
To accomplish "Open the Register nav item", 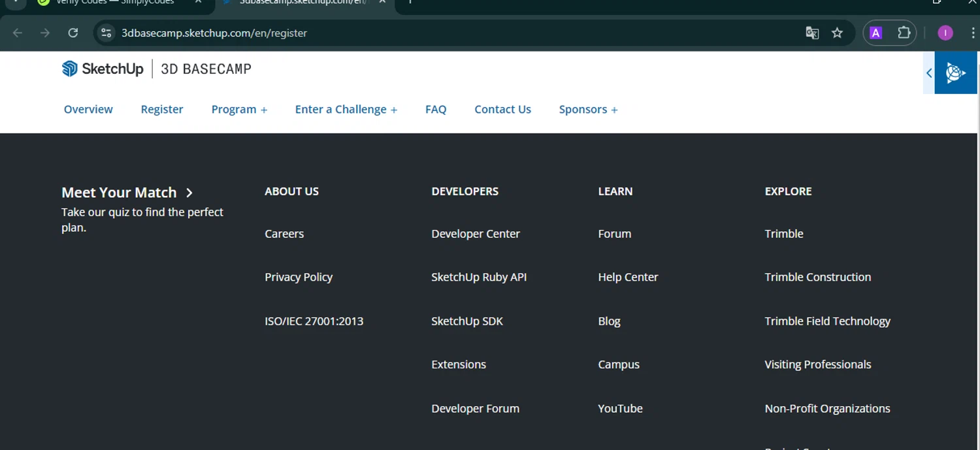I will (162, 110).
